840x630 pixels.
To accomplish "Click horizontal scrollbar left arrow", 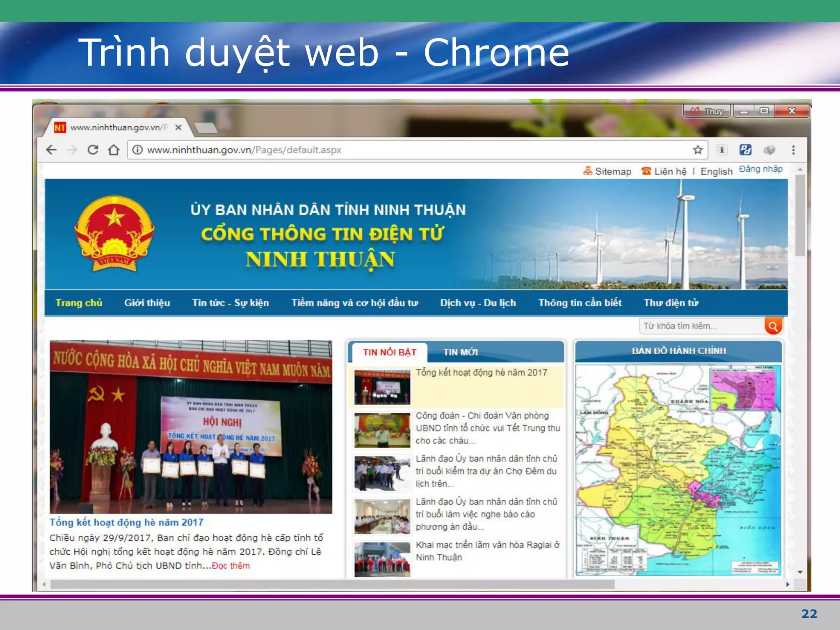I will 44,584.
